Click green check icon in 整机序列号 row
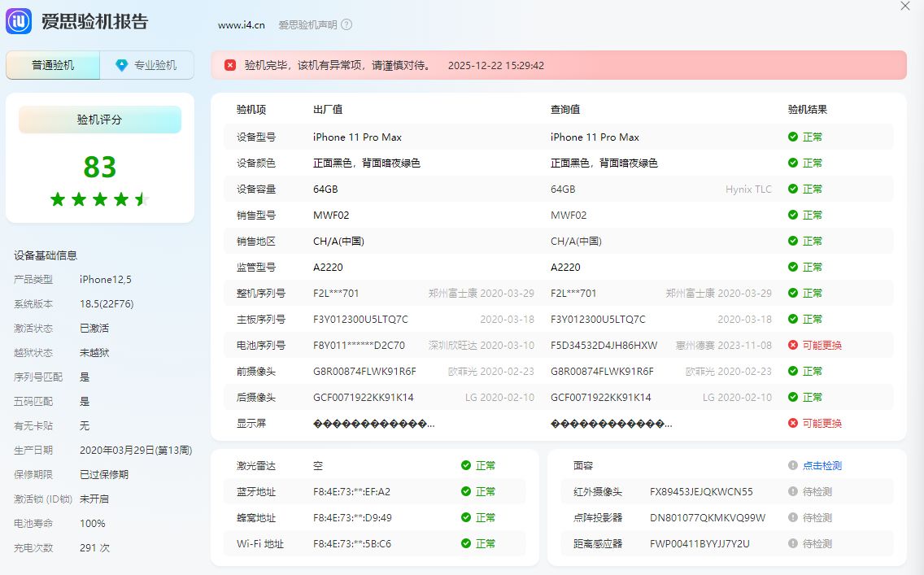Viewport: 924px width, 575px height. [792, 293]
